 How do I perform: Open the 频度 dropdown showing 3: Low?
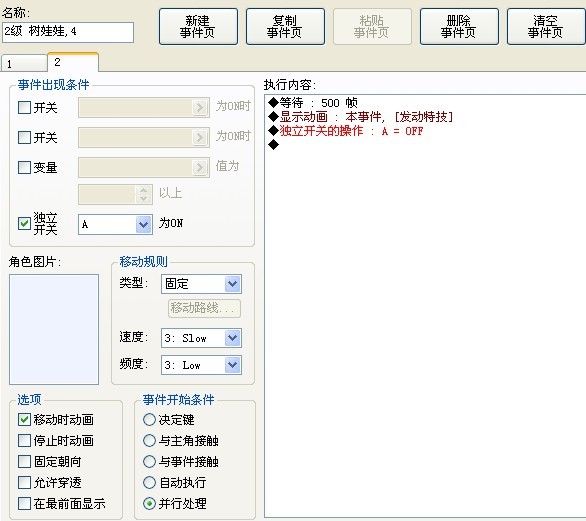[x=201, y=365]
